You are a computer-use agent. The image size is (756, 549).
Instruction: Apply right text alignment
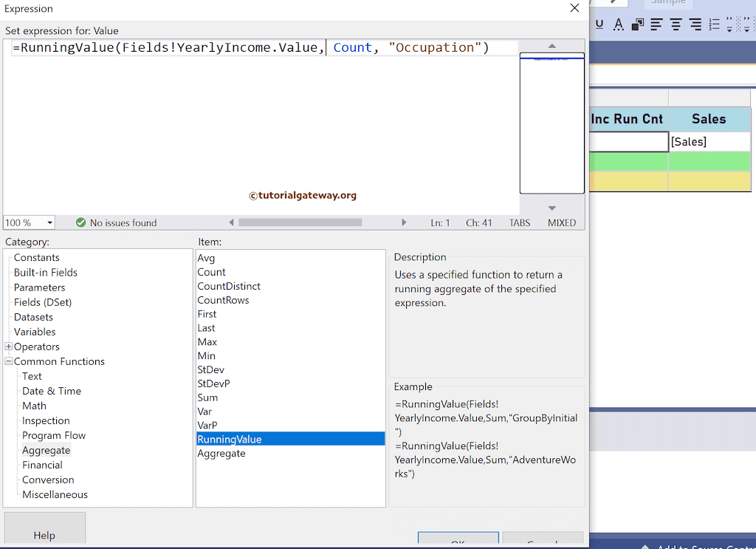[x=695, y=24]
